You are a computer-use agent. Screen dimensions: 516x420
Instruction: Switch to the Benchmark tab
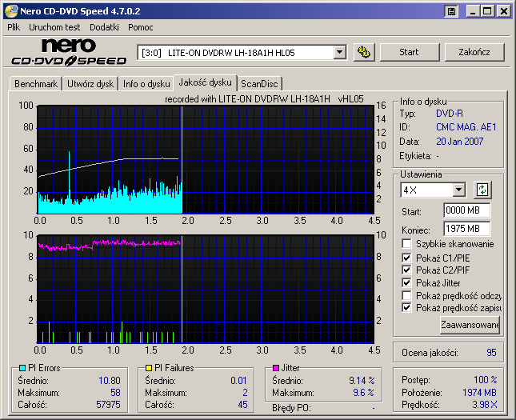point(36,84)
